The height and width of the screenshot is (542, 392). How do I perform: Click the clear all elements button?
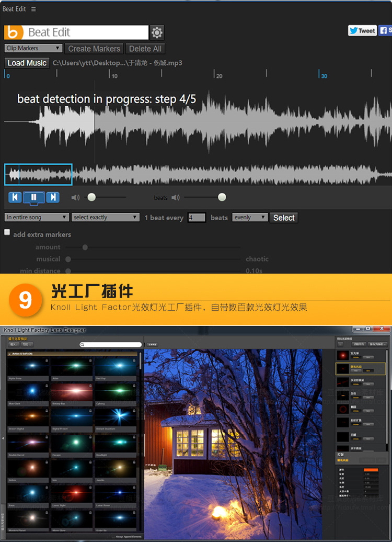[359, 344]
